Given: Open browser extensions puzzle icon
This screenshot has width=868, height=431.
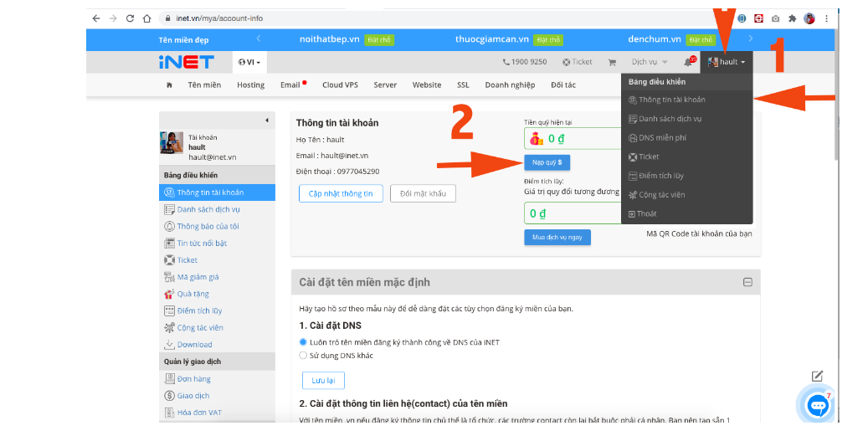Looking at the screenshot, I should pyautogui.click(x=792, y=18).
